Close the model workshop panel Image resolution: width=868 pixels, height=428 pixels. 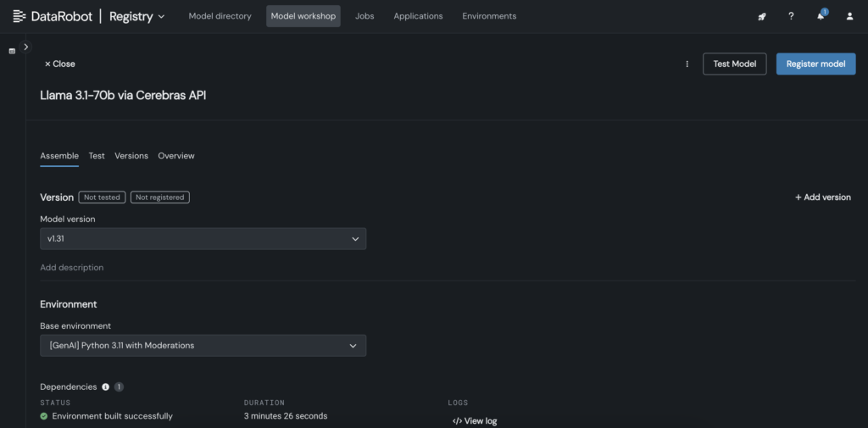pyautogui.click(x=60, y=64)
